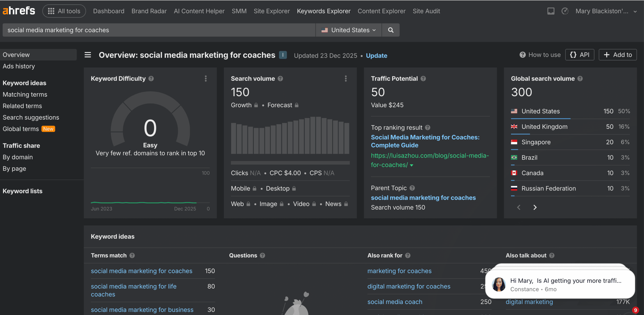
Task: Click the help icon beside Global search volume
Action: click(x=580, y=78)
